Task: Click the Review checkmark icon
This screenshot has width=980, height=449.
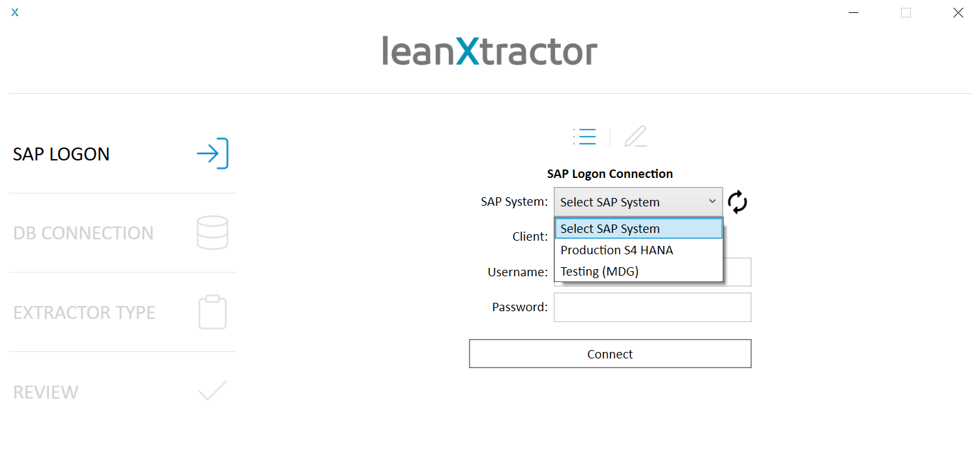Action: pyautogui.click(x=213, y=391)
